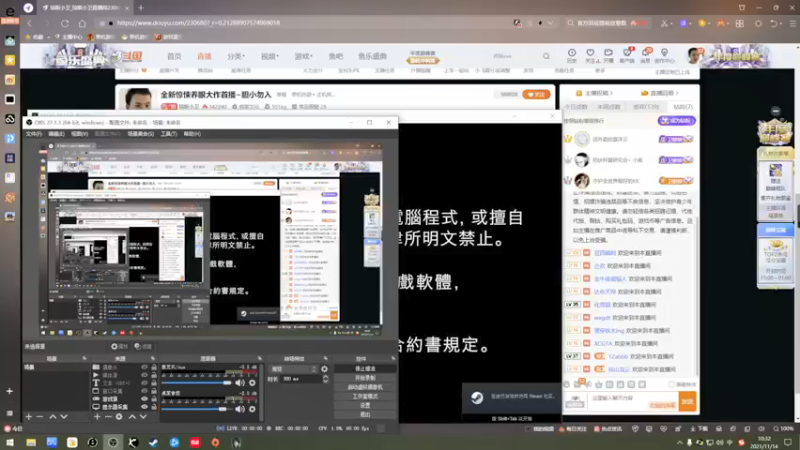Move the selected source up in the list
Screen dimensions: 800x450
pyautogui.click(x=132, y=417)
